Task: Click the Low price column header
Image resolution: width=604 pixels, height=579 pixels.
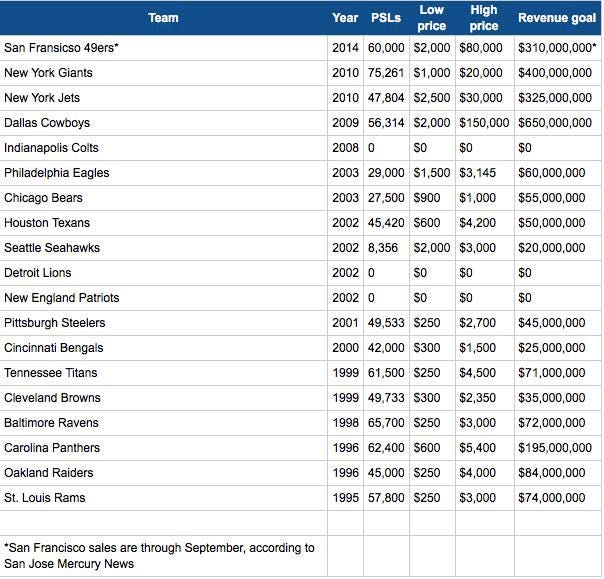Action: [x=432, y=18]
